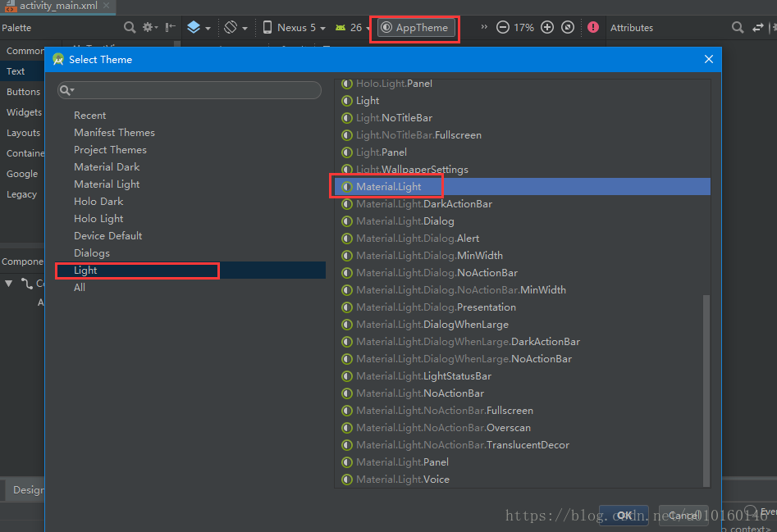The width and height of the screenshot is (777, 532).
Task: Select the Material Dark category
Action: pos(107,167)
